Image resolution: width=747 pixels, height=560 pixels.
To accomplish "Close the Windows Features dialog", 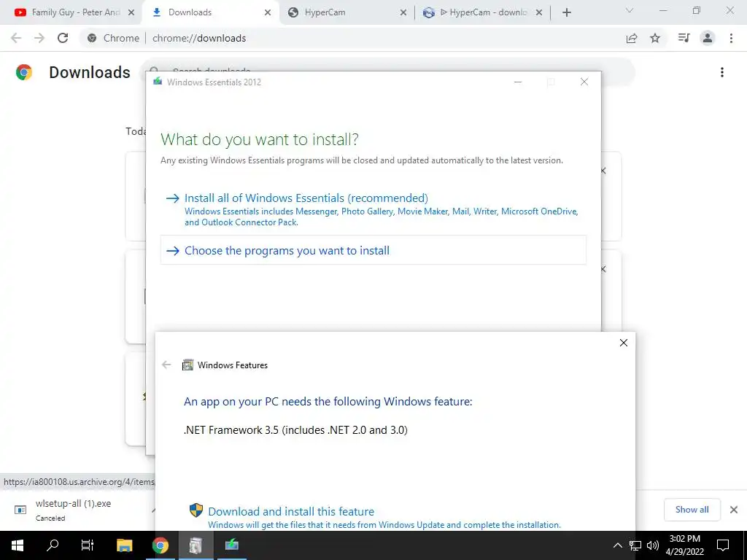I will [x=623, y=343].
